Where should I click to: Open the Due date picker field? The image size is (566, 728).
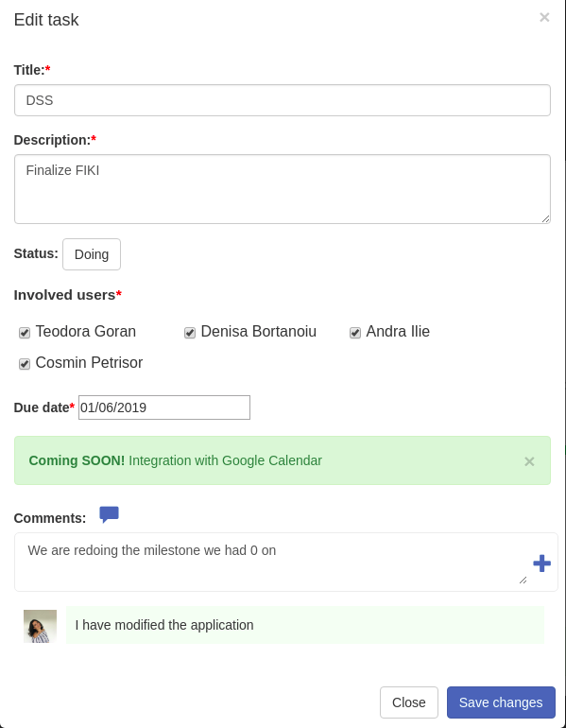pos(164,407)
